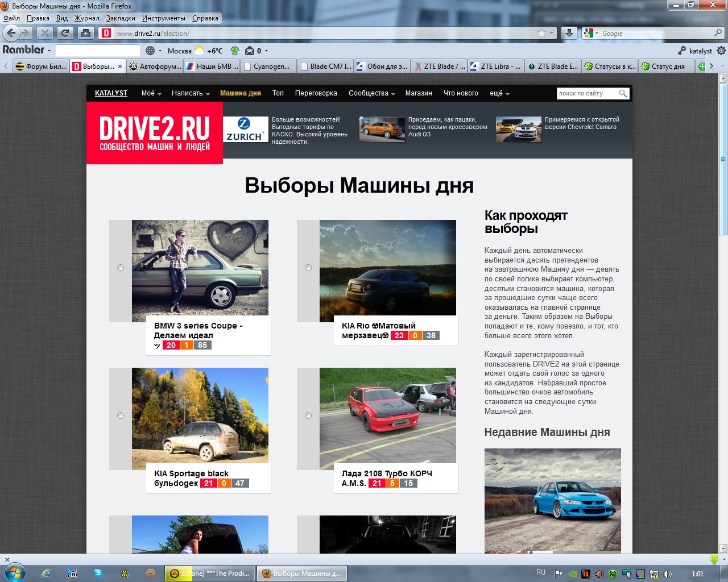Switch to the Форум Бил... tab

click(41, 66)
